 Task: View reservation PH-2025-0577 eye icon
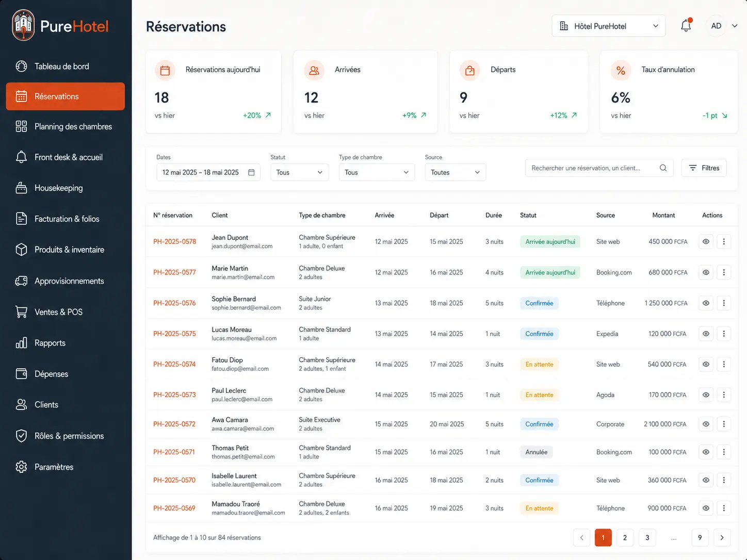(706, 272)
